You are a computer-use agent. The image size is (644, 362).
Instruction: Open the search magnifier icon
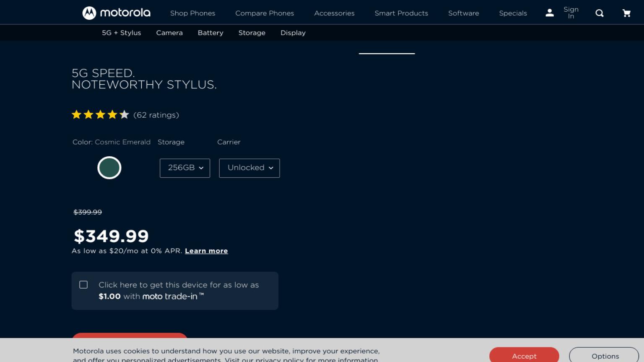click(600, 13)
